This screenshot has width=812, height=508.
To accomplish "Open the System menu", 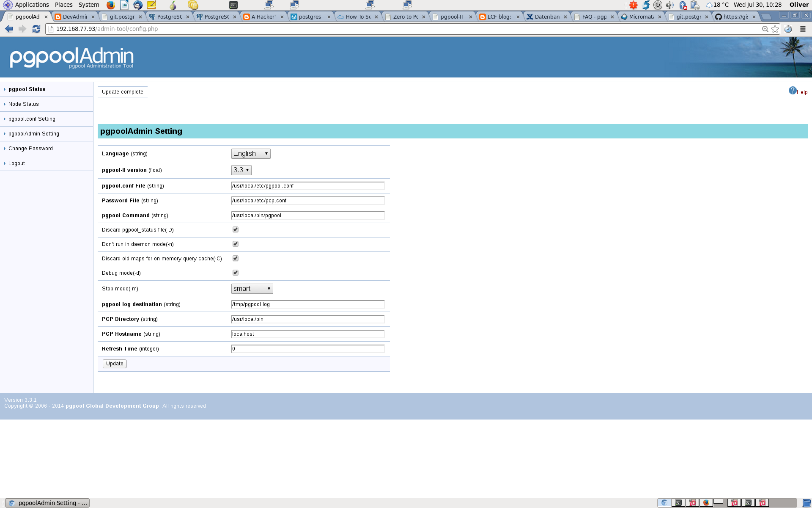I will [89, 5].
